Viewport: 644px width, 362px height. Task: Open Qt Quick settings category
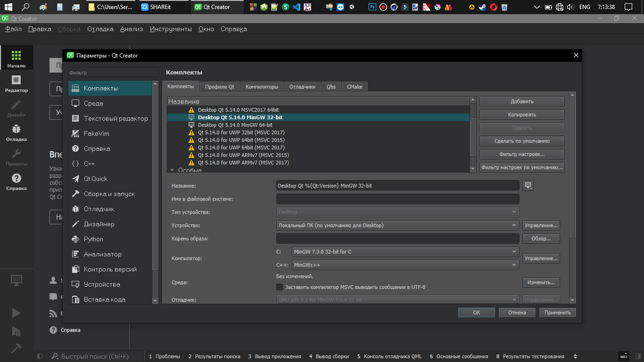pyautogui.click(x=110, y=179)
